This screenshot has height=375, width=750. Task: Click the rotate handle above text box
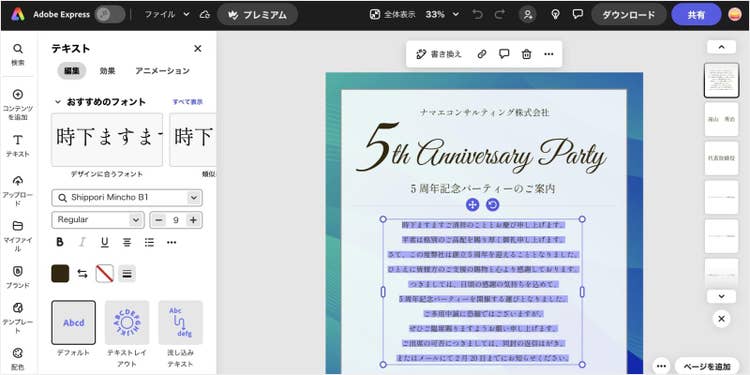(x=493, y=205)
